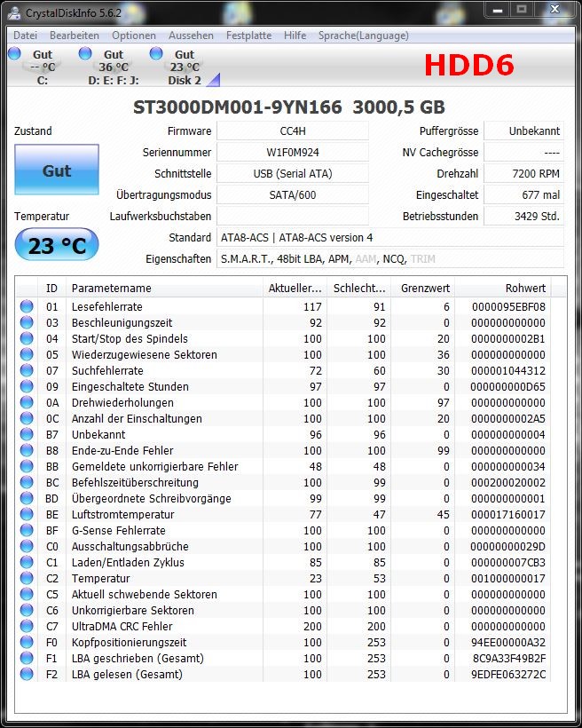Click the 23 °C temperature indicator
The height and width of the screenshot is (728, 582).
[57, 245]
